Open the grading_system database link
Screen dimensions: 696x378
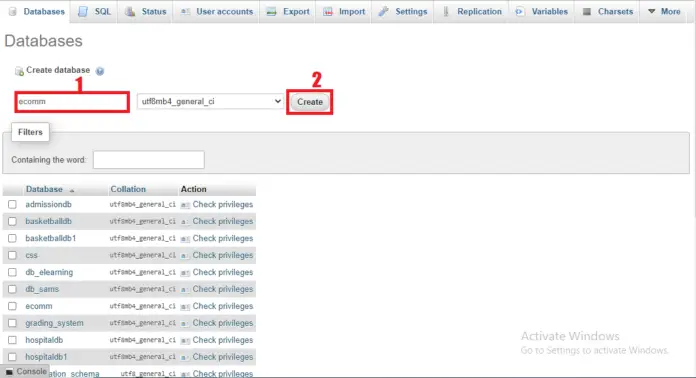point(54,323)
